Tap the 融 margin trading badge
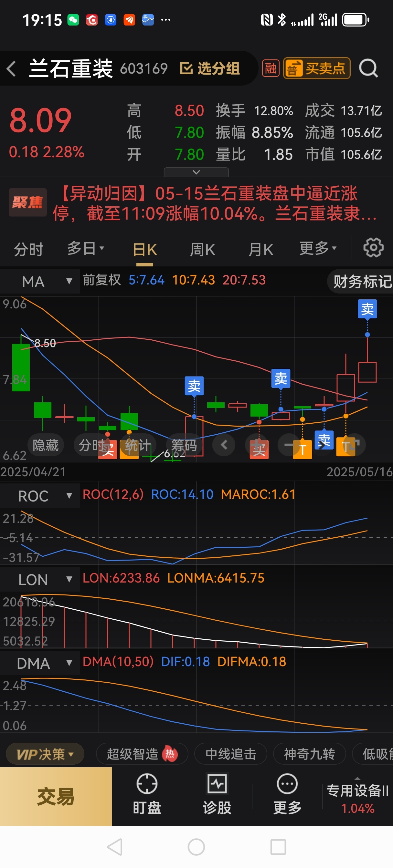Screen dimensions: 393x868 pyautogui.click(x=271, y=69)
